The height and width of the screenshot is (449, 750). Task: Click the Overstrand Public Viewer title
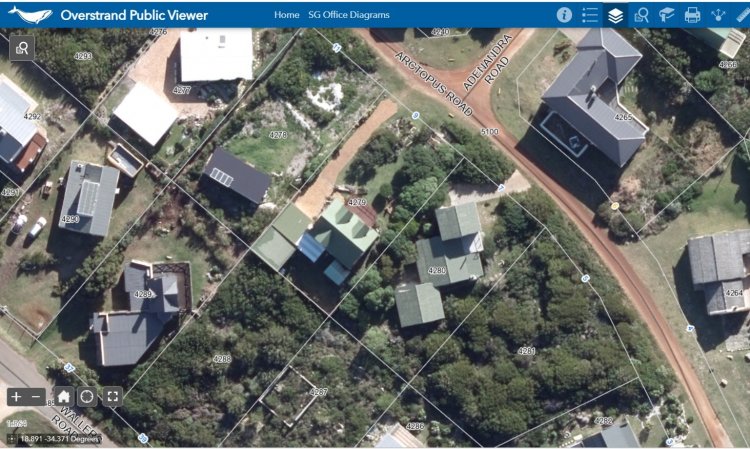[x=134, y=15]
